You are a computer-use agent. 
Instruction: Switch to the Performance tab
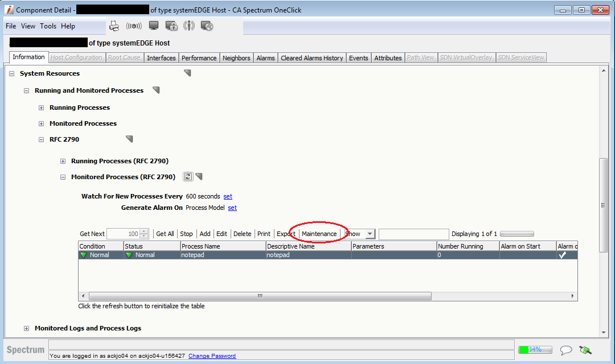(199, 57)
